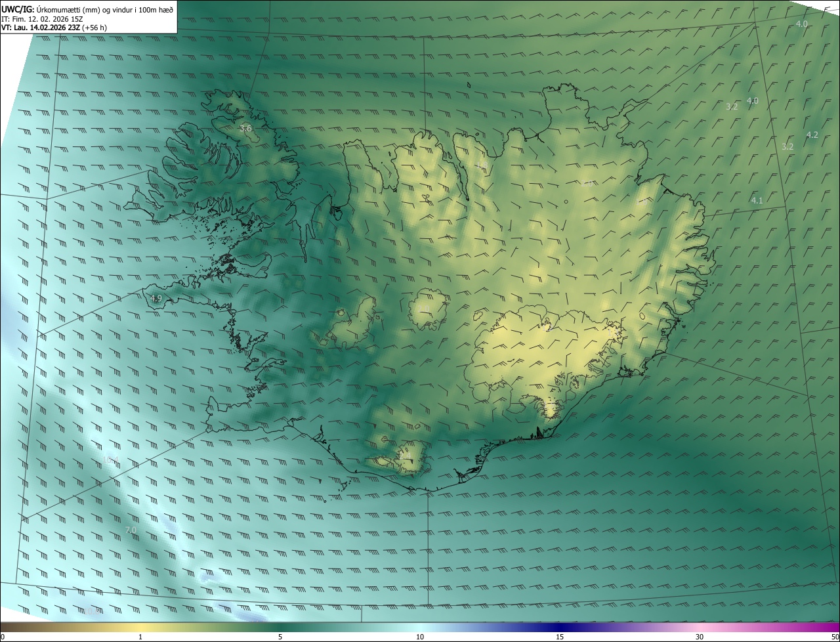
Task: Click the 4.0 value in the top-right corner
Action: [x=801, y=24]
